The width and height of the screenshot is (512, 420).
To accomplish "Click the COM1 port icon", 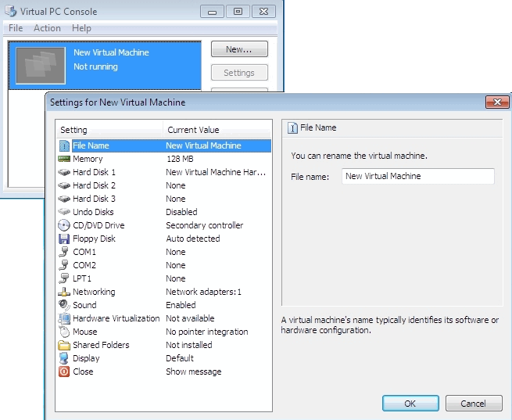I will pyautogui.click(x=64, y=252).
